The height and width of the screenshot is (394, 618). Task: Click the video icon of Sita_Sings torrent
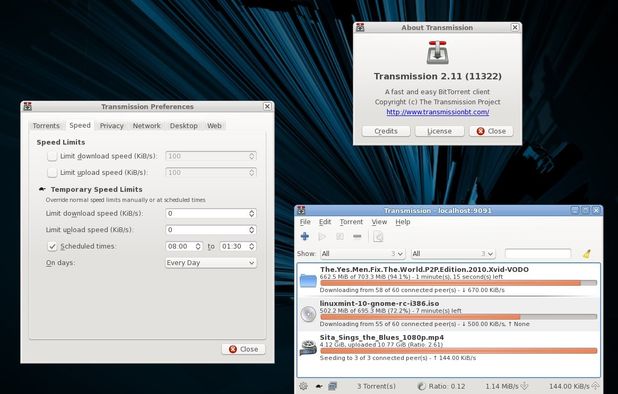pyautogui.click(x=308, y=348)
